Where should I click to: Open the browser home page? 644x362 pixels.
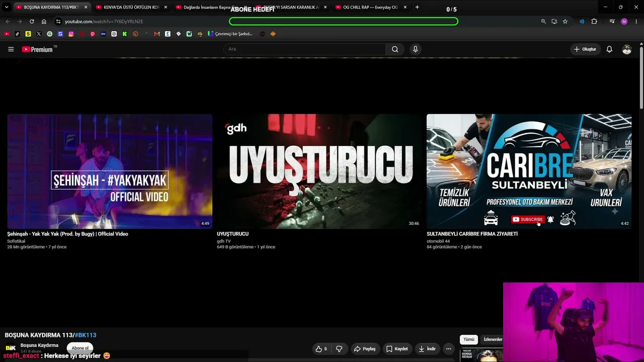pos(44,22)
